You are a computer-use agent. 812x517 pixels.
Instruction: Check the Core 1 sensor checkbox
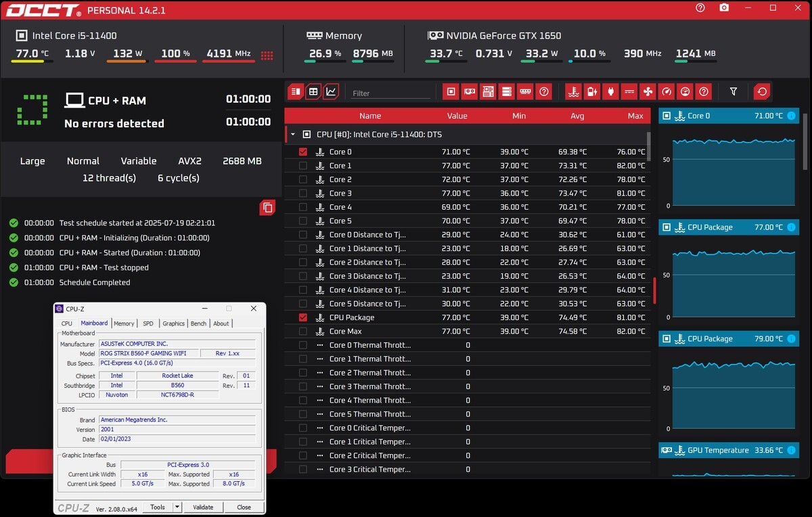[302, 166]
